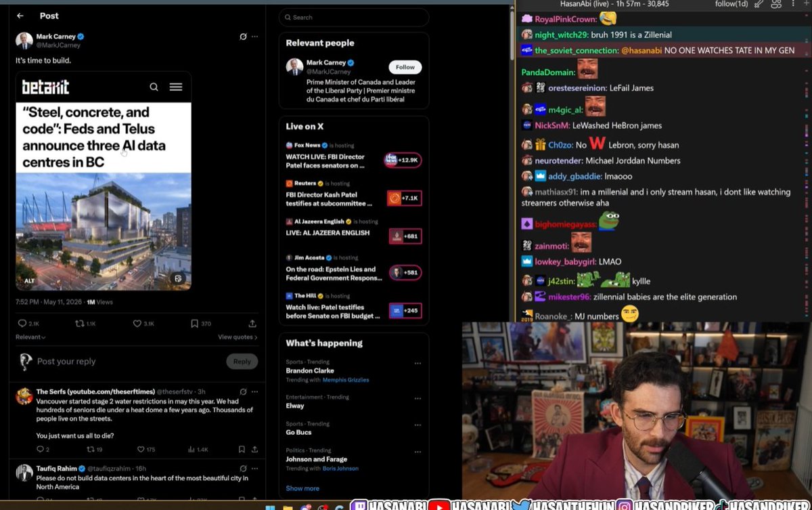
Task: Go back using the Post header arrow
Action: coord(20,16)
